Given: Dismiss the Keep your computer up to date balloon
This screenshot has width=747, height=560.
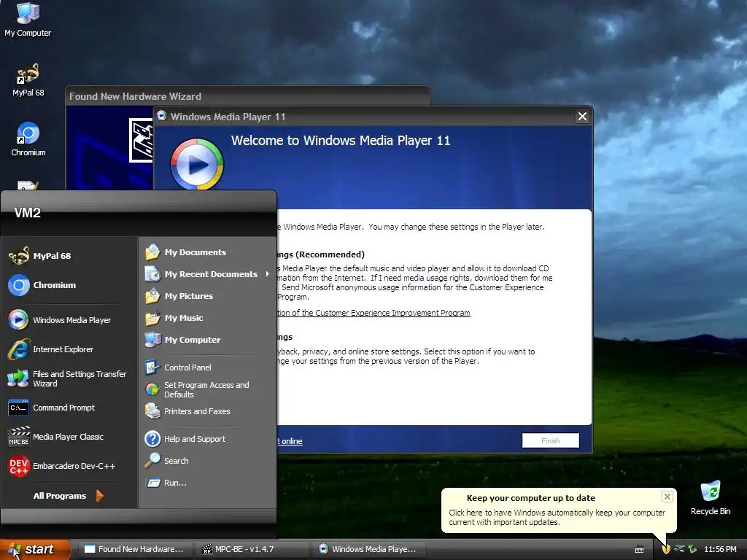Looking at the screenshot, I should click(667, 497).
